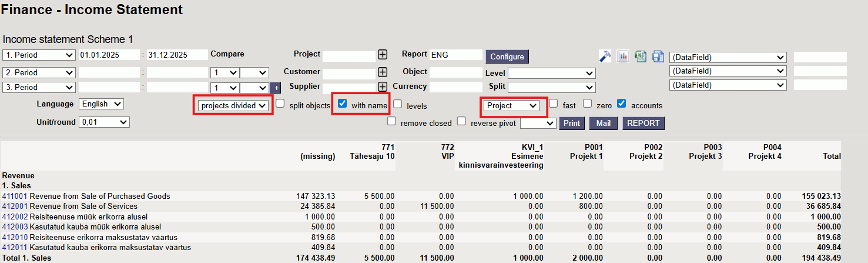
Task: Enable the 'split objects' checkbox
Action: [280, 104]
